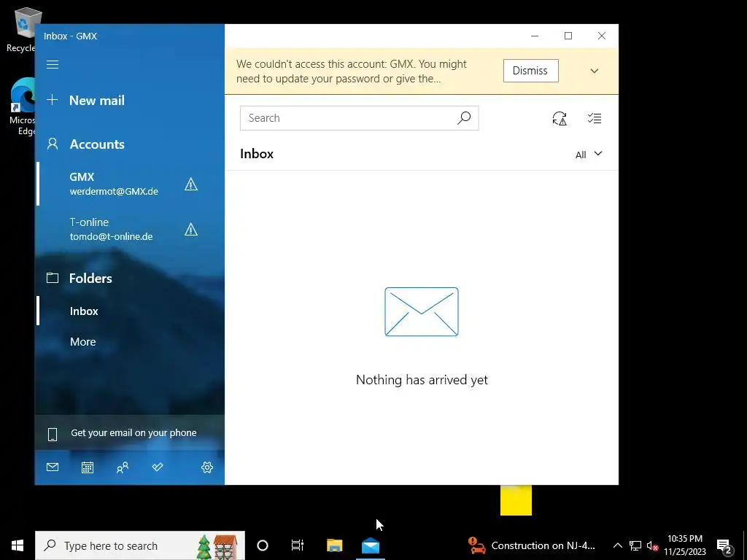Minimize the Mail window

pyautogui.click(x=535, y=36)
